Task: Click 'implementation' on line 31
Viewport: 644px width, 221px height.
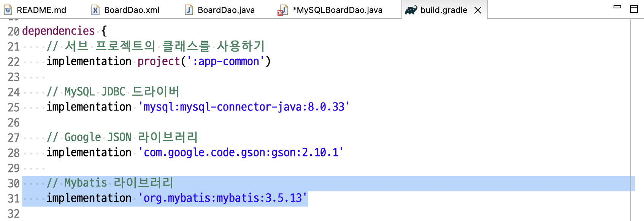Action: click(89, 198)
